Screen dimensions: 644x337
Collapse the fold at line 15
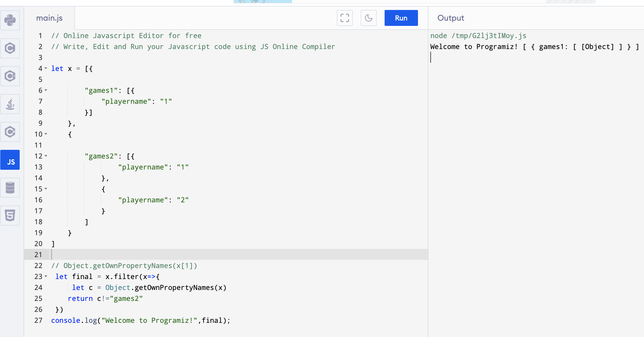(46, 189)
